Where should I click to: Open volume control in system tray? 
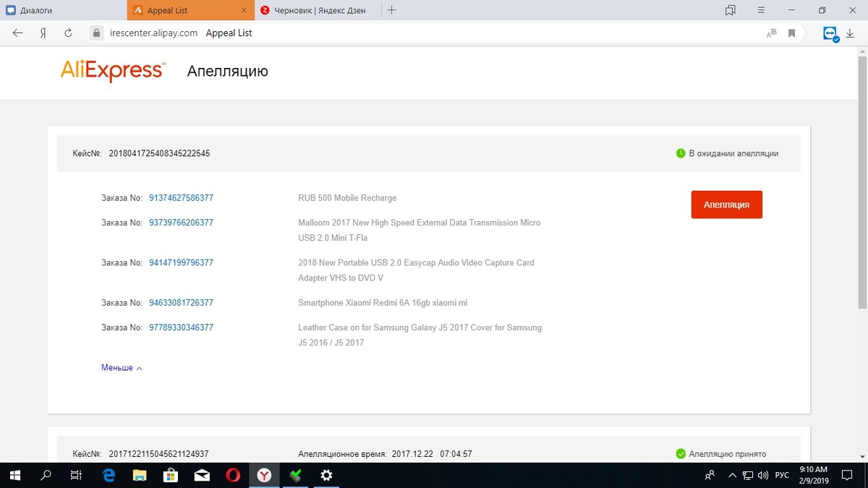[762, 475]
